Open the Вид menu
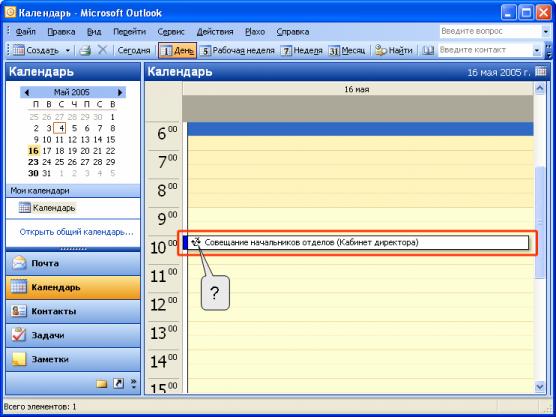556x417 pixels. coord(94,32)
